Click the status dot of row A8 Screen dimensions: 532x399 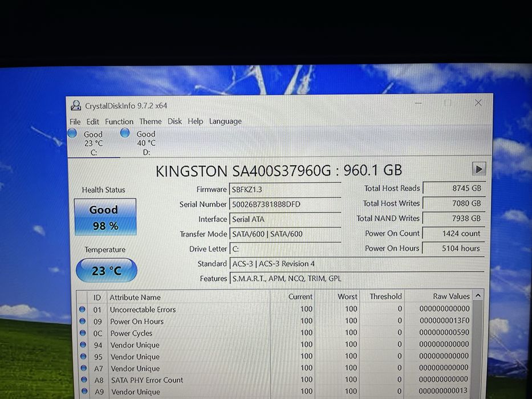84,379
